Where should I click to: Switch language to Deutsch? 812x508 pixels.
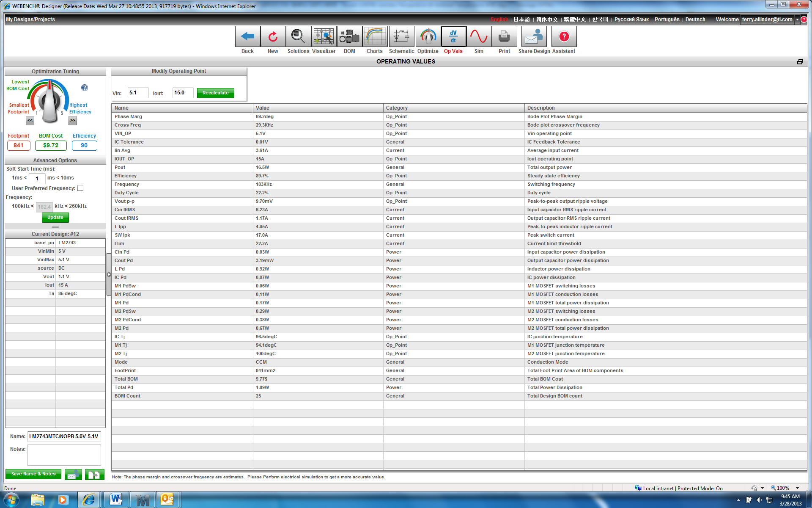tap(695, 19)
